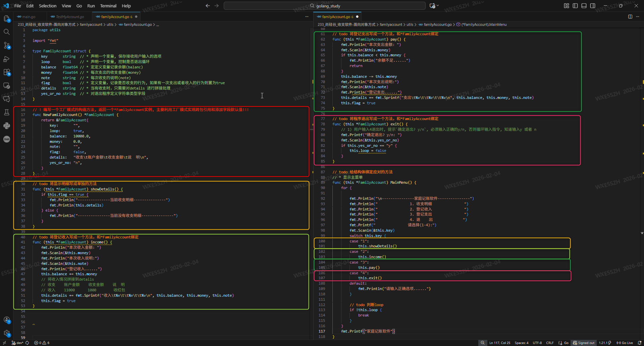The image size is (644, 346).
Task: Open the Extensions view
Action: pos(6,72)
